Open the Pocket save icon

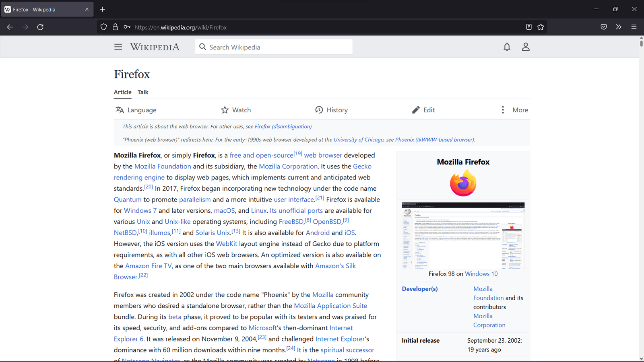(x=604, y=27)
